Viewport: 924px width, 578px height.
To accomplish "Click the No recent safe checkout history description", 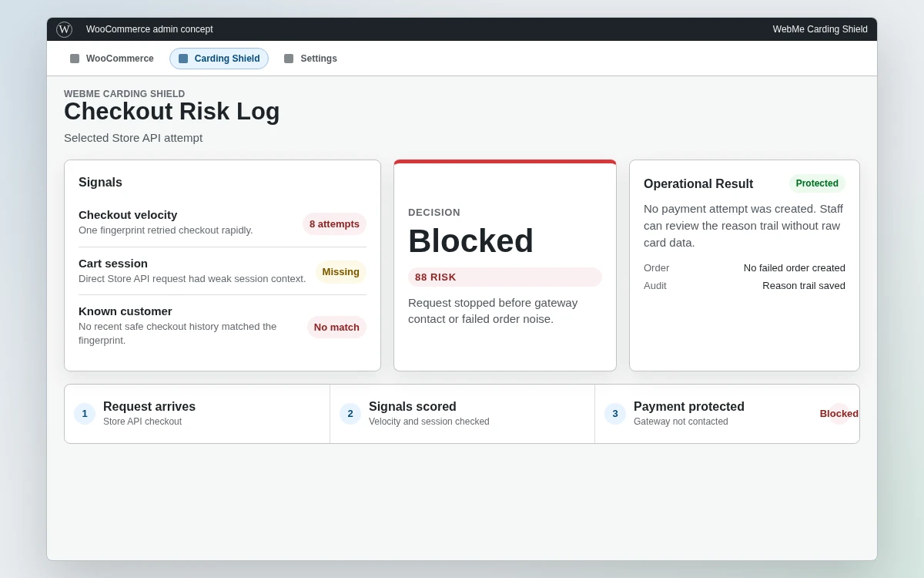I will click(x=178, y=334).
